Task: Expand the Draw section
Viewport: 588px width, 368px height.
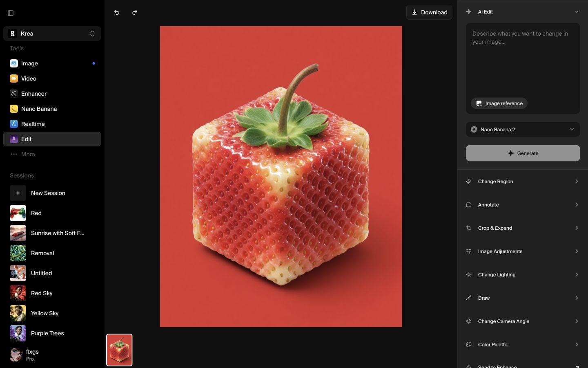Action: (x=523, y=298)
